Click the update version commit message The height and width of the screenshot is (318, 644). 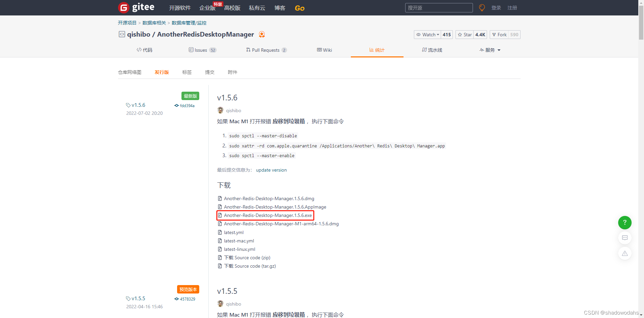(x=271, y=170)
